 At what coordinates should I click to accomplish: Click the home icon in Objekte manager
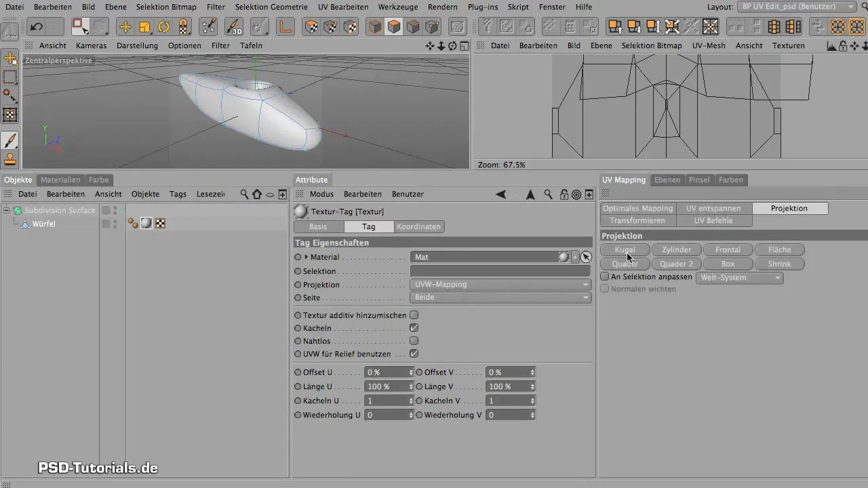point(256,194)
